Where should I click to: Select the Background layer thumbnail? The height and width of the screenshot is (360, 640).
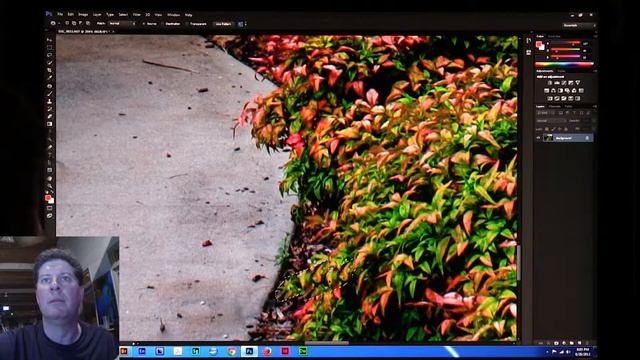tap(548, 138)
